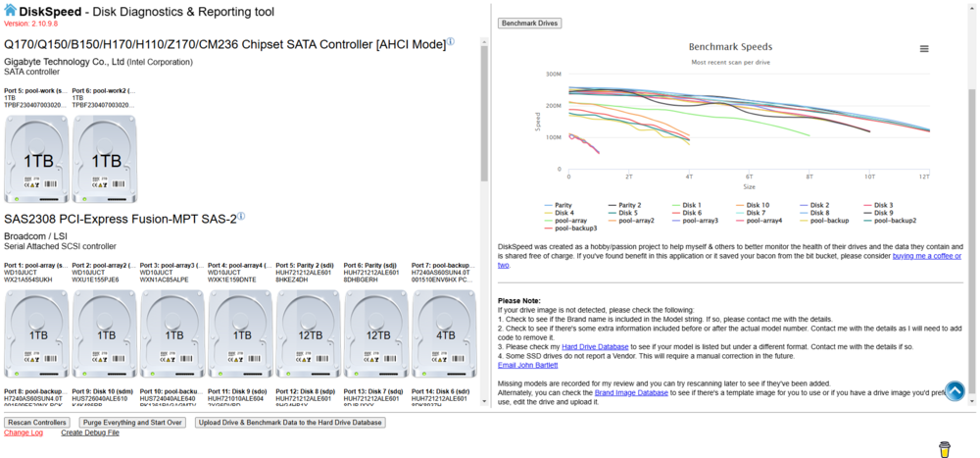This screenshot has height=458, width=980.
Task: Click the Port 13: Disk 7 (sdq) label
Action: pyautogui.click(x=373, y=391)
